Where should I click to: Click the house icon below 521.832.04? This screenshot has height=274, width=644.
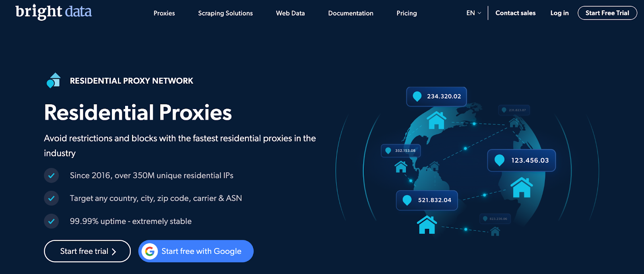click(427, 225)
